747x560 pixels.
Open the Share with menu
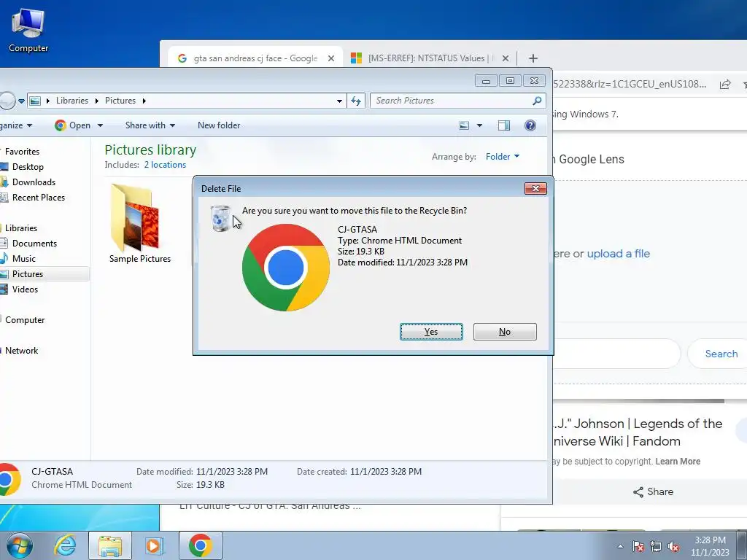click(150, 125)
